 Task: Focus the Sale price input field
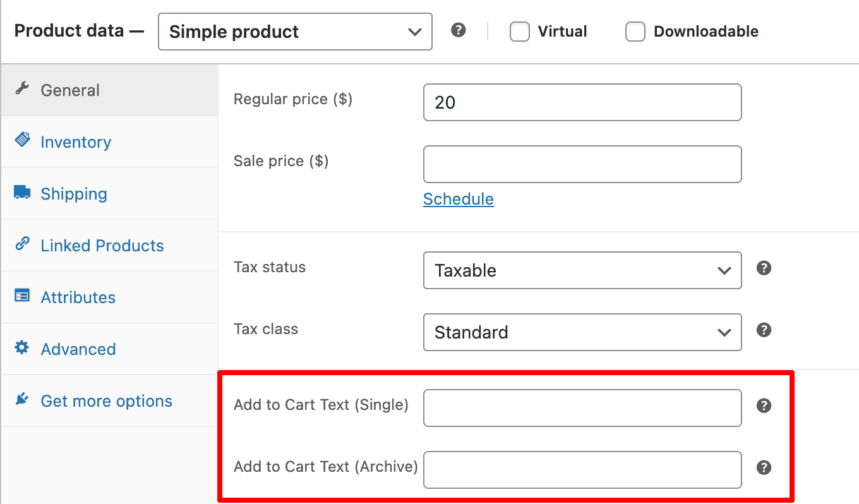click(582, 164)
